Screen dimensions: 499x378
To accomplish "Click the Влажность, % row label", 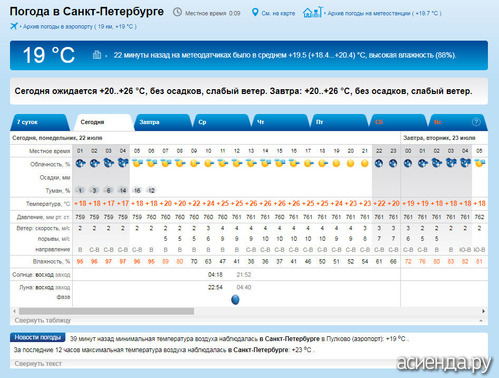I will click(51, 262).
